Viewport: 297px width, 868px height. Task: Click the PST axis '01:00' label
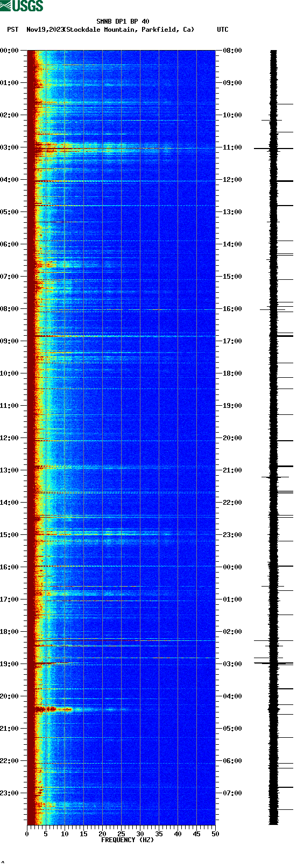coord(10,83)
